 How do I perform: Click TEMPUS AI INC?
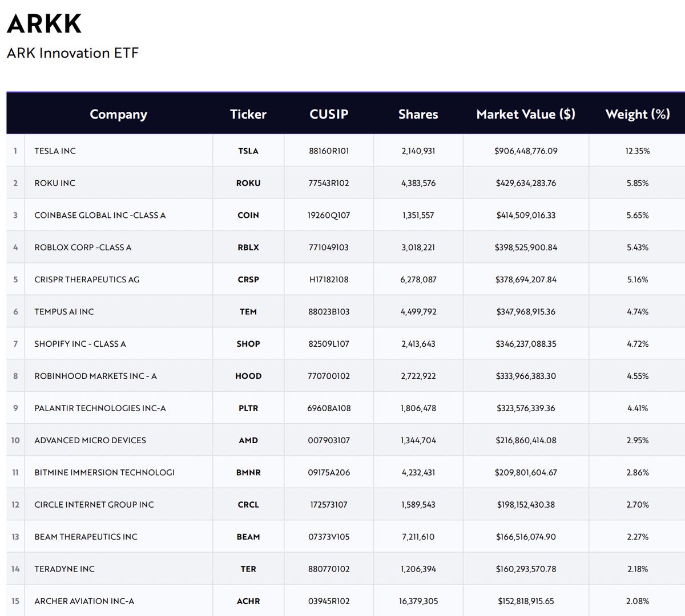pos(64,311)
